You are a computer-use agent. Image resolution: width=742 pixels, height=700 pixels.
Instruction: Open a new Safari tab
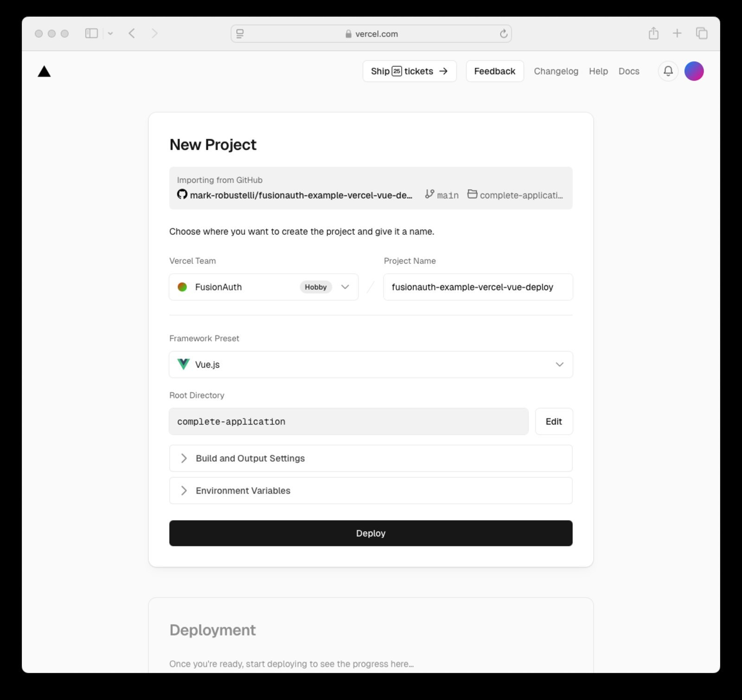[x=677, y=33]
